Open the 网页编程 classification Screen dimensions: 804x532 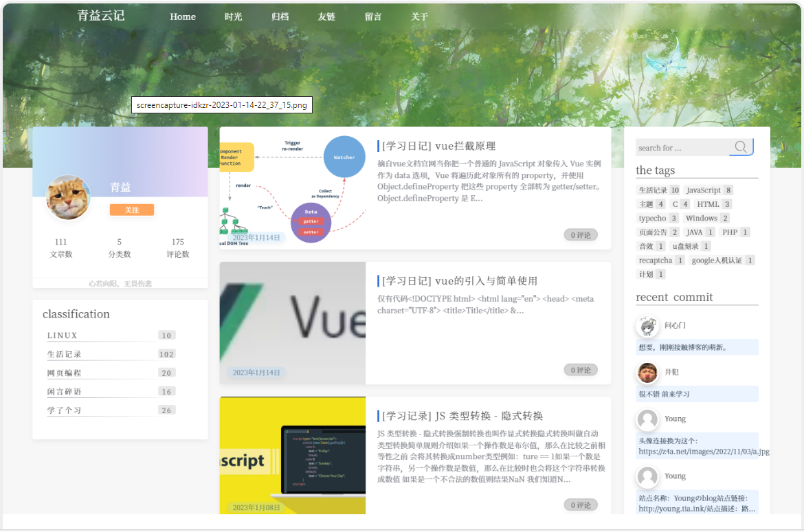click(x=111, y=373)
